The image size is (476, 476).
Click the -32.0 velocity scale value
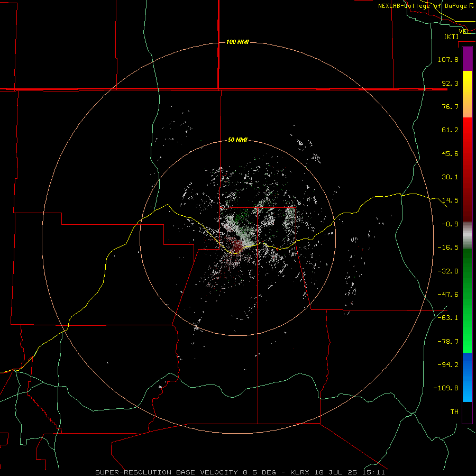point(448,271)
